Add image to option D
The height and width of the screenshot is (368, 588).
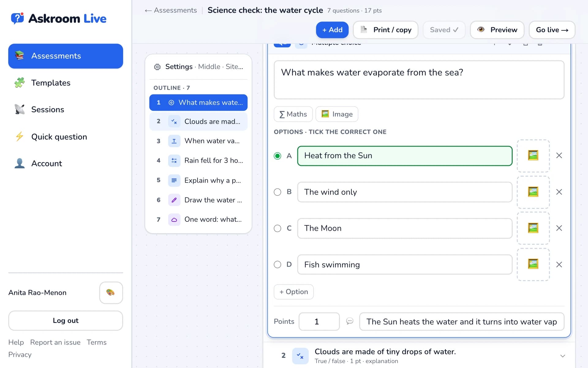[x=533, y=264]
